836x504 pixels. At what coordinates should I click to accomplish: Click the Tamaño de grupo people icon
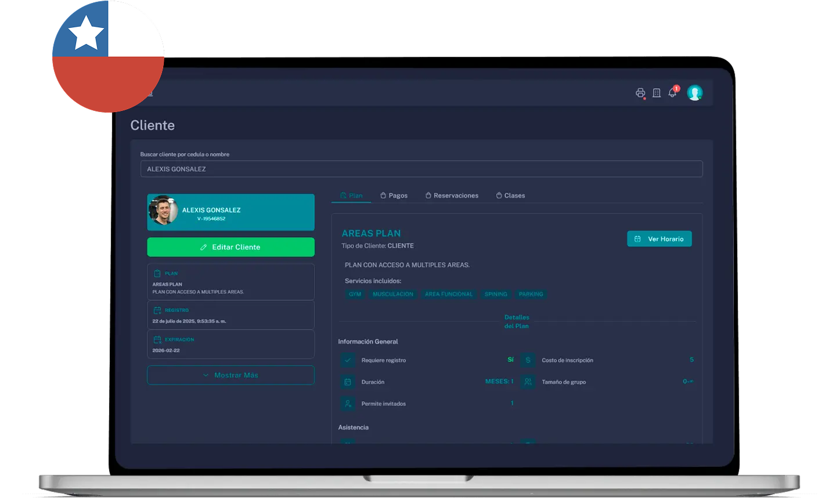pos(528,381)
